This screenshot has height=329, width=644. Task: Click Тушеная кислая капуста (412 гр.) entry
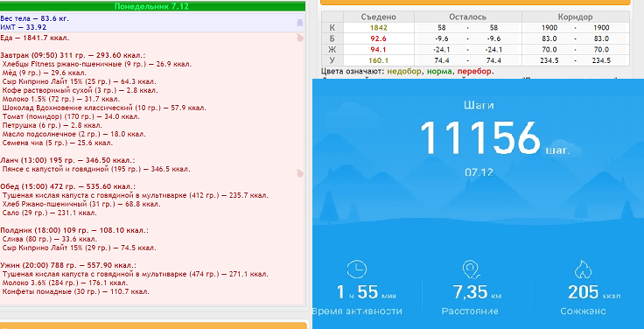pos(135,195)
